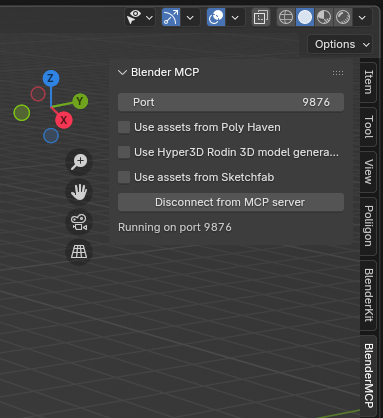Viewport: 383px width, 418px height.
Task: Switch to material preview shading mode
Action: (324, 17)
